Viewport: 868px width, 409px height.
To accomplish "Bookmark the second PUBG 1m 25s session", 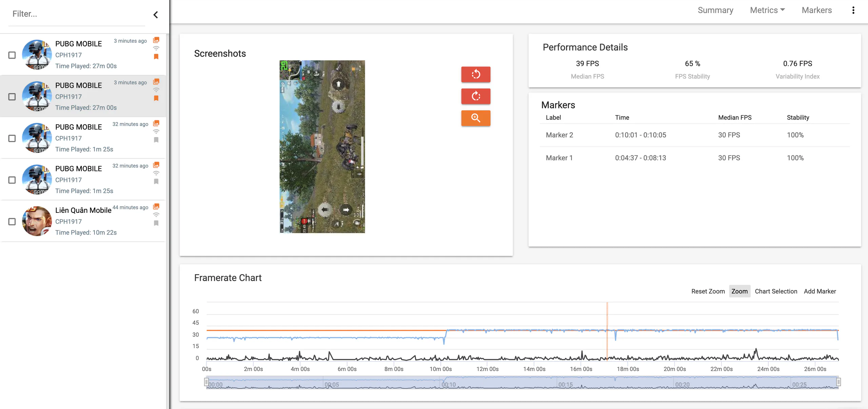I will click(x=156, y=182).
